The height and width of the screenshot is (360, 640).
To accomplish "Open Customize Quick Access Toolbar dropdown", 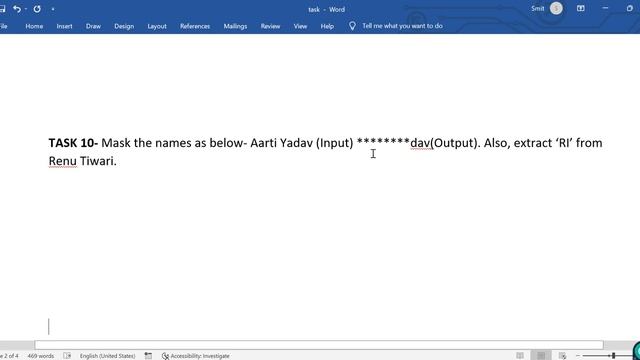I will pyautogui.click(x=53, y=9).
